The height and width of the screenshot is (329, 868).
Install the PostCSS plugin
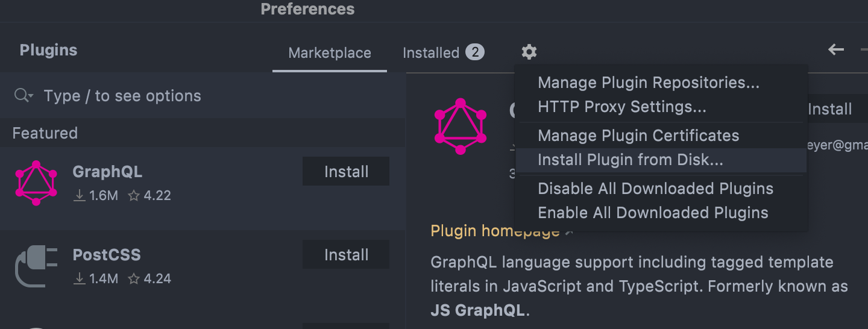click(x=346, y=255)
